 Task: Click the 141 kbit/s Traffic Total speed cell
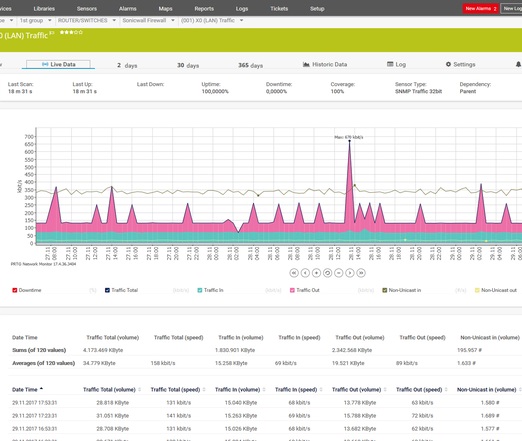pos(179,416)
